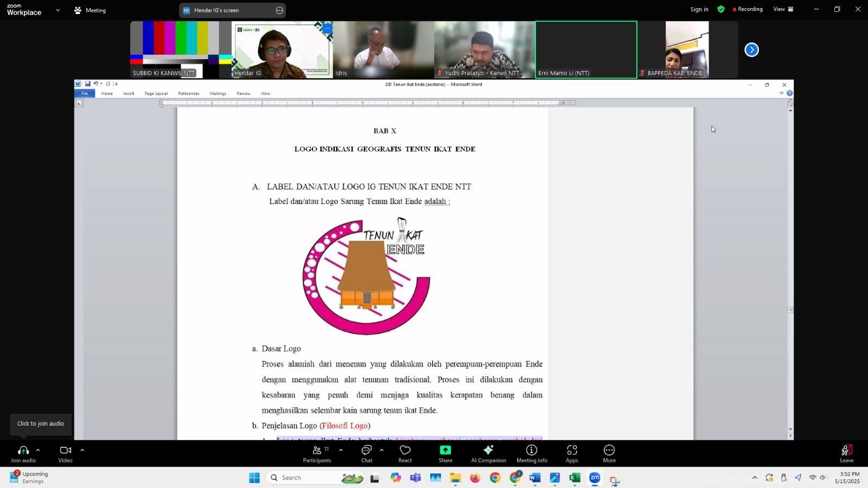868x488 pixels.
Task: Open the React emoji menu
Action: (405, 454)
